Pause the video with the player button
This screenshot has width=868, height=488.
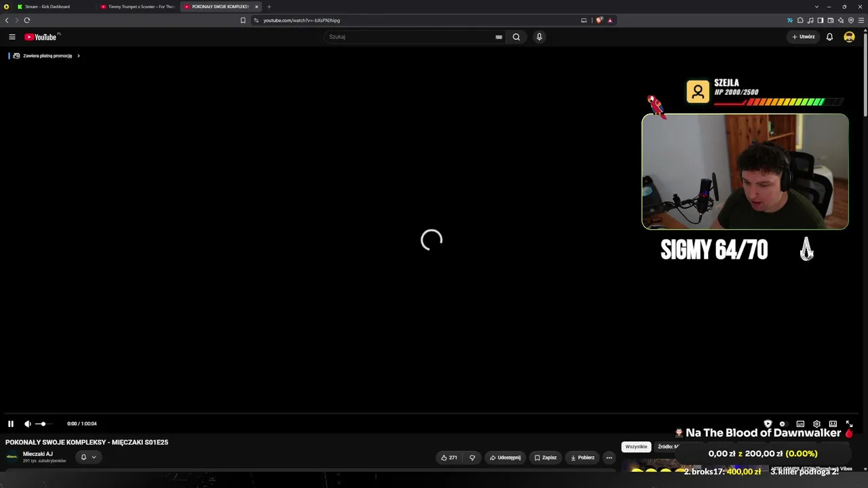point(11,424)
